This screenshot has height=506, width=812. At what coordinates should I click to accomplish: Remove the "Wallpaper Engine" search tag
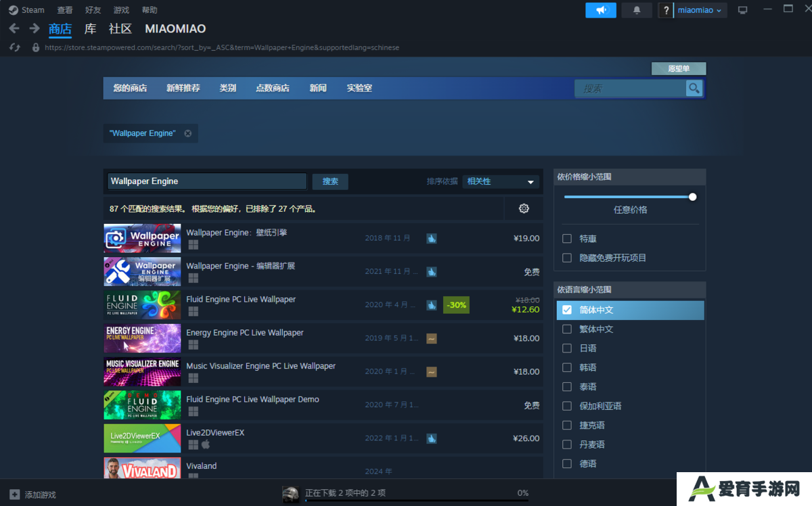tap(188, 133)
